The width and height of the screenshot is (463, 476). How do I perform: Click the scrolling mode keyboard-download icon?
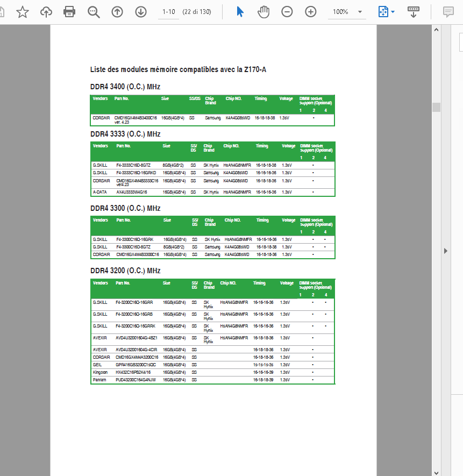pos(413,12)
